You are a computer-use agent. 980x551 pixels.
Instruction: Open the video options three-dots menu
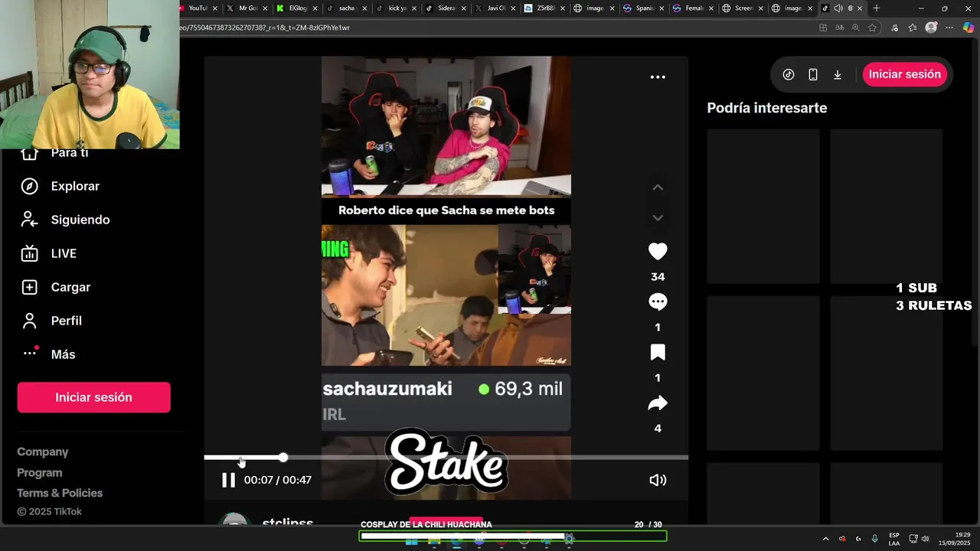coord(658,77)
